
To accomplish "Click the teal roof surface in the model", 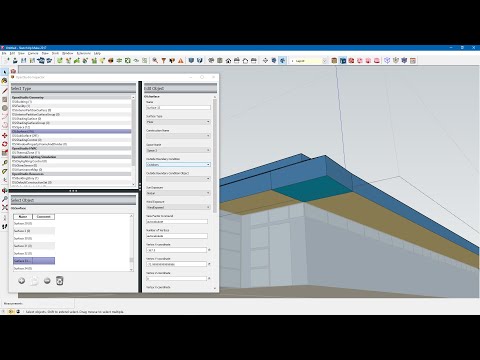I will tap(312, 189).
